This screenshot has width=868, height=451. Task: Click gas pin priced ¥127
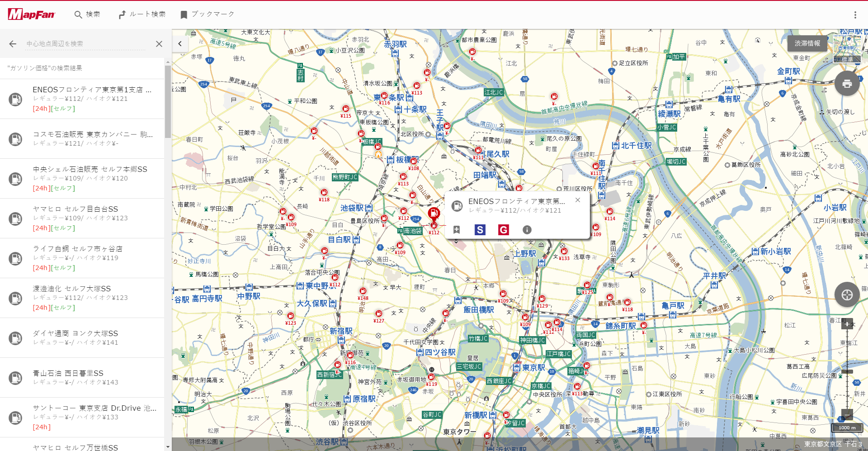tap(379, 313)
